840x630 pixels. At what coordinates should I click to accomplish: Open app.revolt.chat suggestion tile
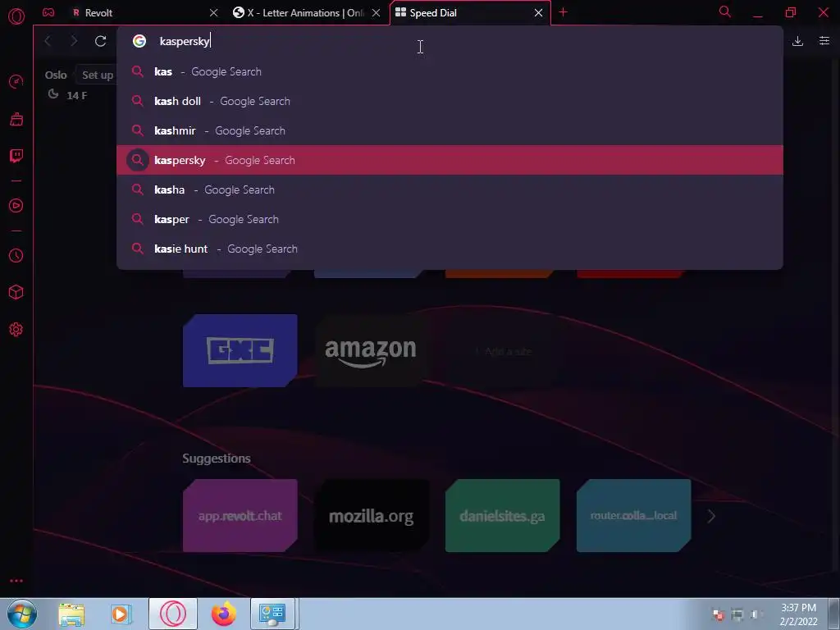click(x=240, y=516)
